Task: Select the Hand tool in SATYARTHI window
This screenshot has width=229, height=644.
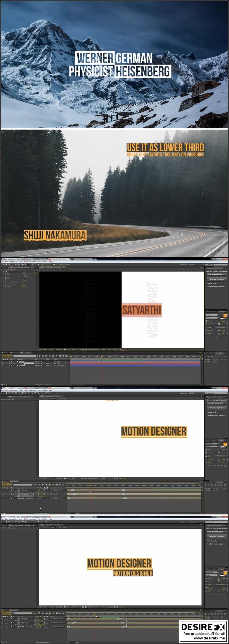Action: pyautogui.click(x=6, y=265)
